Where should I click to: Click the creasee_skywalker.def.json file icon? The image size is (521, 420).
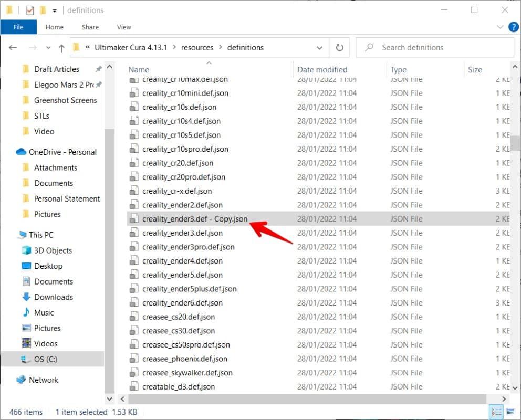pyautogui.click(x=134, y=373)
